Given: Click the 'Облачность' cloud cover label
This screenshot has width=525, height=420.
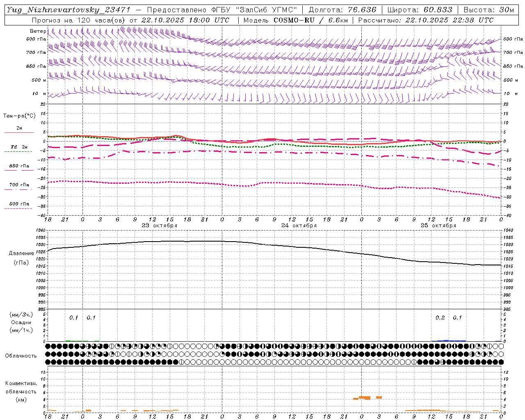Looking at the screenshot, I should (x=21, y=356).
